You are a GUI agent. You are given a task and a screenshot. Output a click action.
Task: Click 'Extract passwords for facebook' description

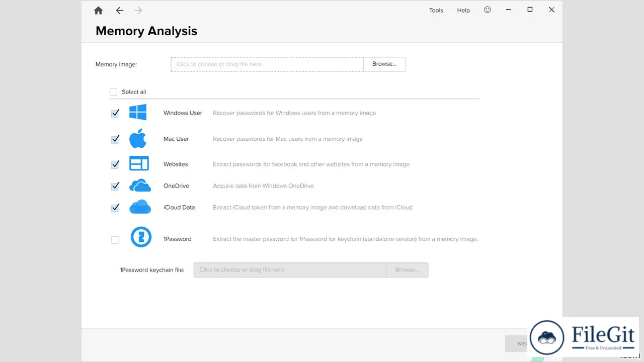click(311, 164)
